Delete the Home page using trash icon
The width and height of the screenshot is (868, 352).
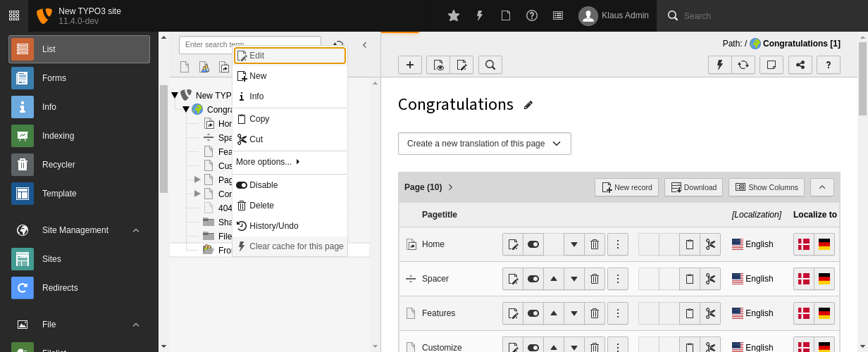coord(595,244)
